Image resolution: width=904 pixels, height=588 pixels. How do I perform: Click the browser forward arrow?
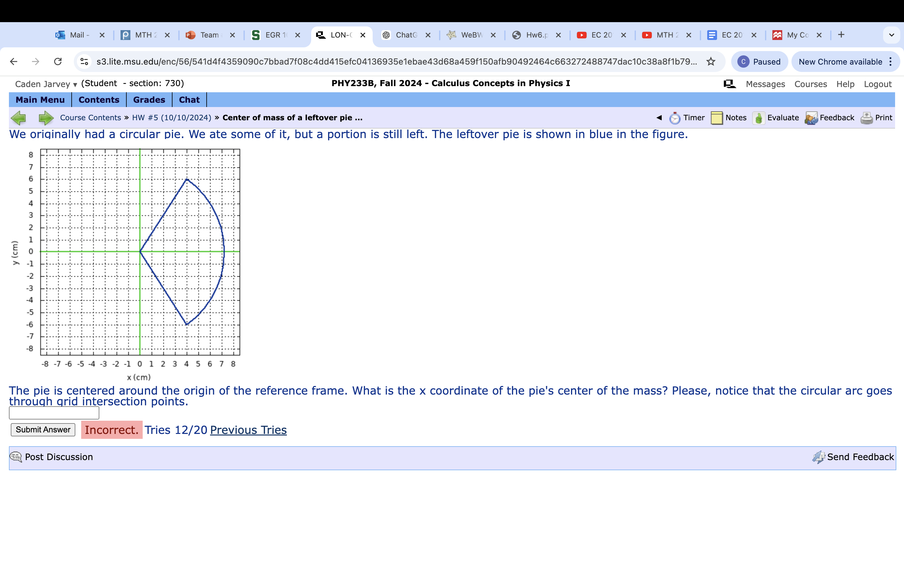point(36,62)
